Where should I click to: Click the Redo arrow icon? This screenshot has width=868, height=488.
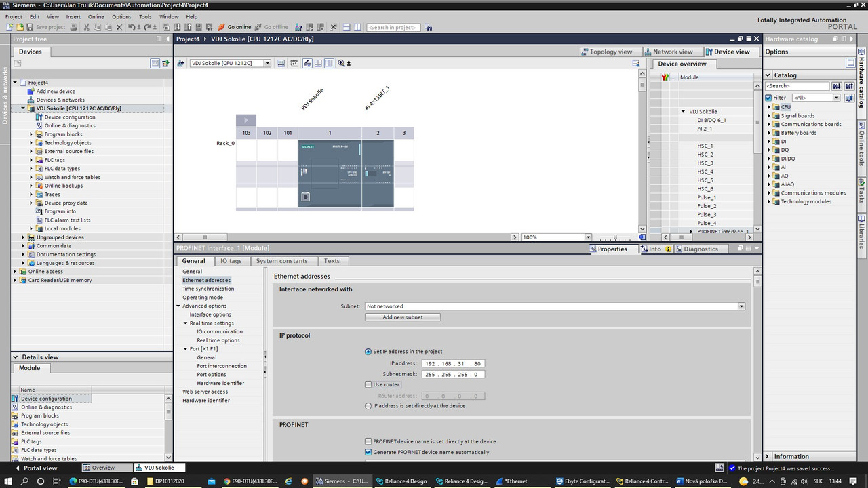147,27
